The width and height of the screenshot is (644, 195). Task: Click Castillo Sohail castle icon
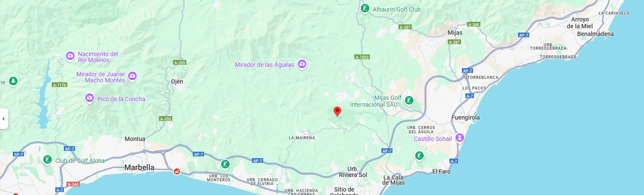[460, 138]
